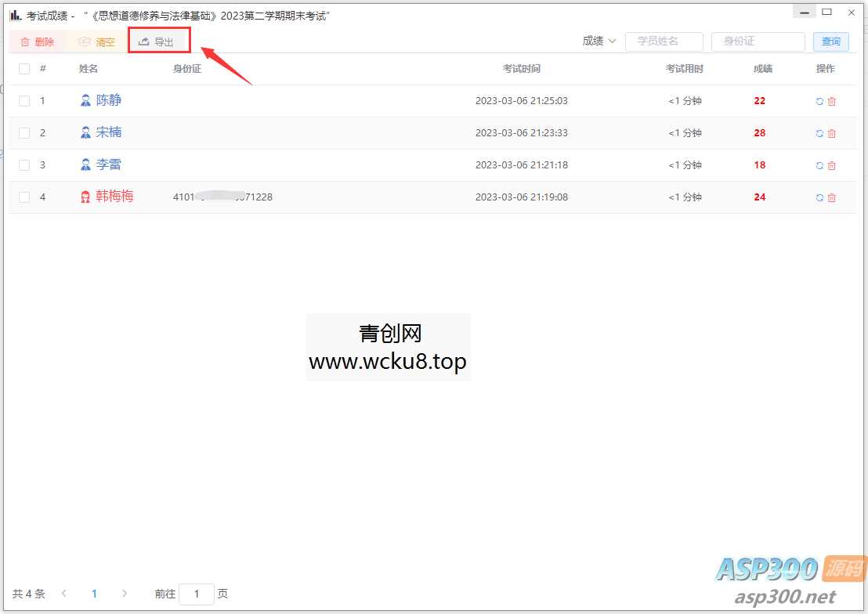The image size is (868, 614).
Task: Click the export (导出) icon in toolbar
Action: coord(146,41)
